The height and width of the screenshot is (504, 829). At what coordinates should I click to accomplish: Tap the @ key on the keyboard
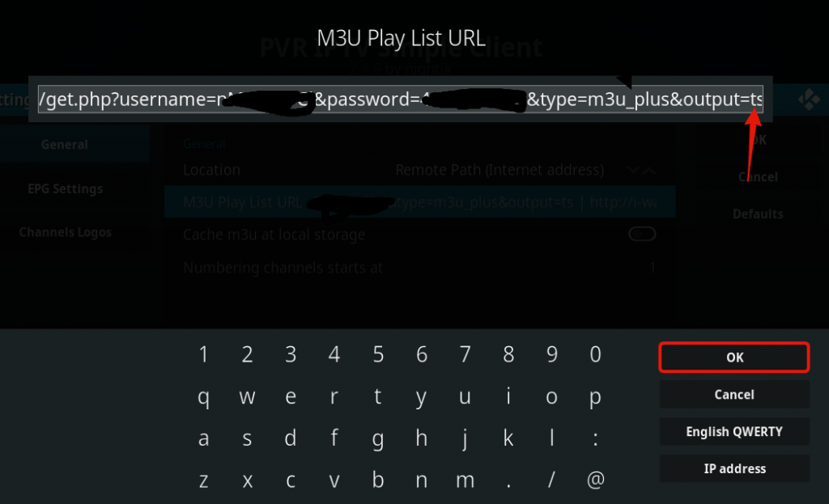(x=595, y=480)
